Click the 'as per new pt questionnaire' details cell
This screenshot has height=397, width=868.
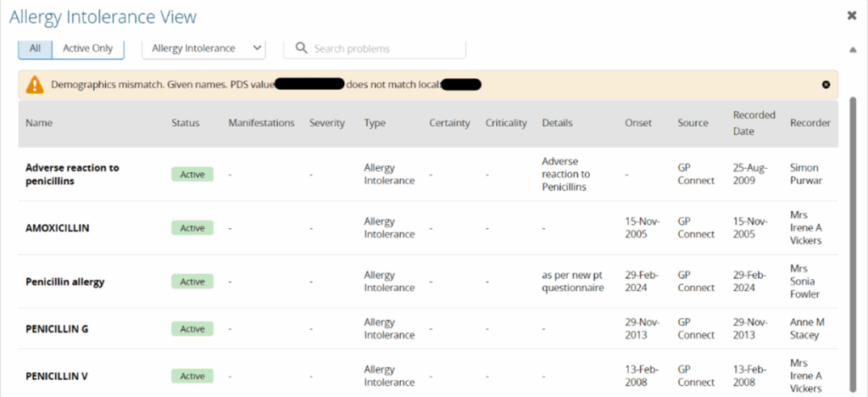tap(573, 282)
